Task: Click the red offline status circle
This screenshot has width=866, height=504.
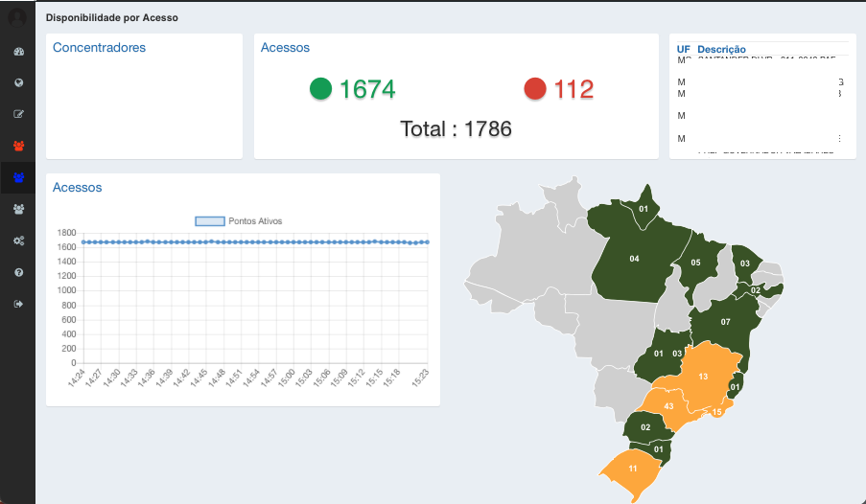Action: point(535,89)
